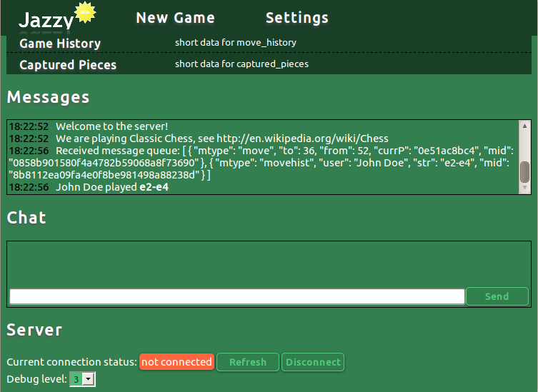Click the "short data for move_history" text
The width and height of the screenshot is (538, 392).
(x=235, y=43)
